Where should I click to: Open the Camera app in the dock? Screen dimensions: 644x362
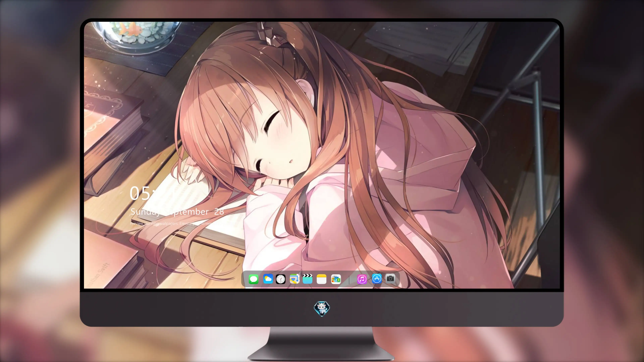click(390, 279)
